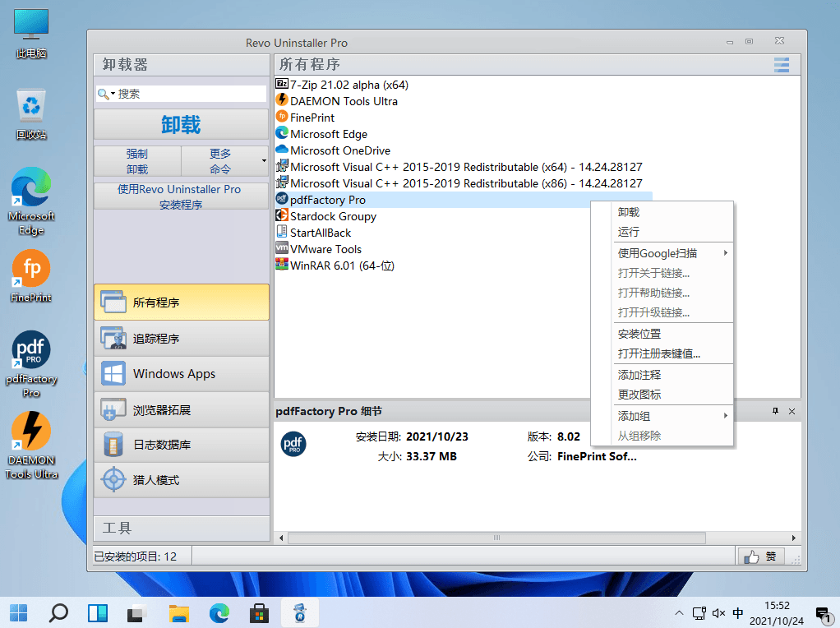Image resolution: width=840 pixels, height=628 pixels.
Task: Select 追踪程序 in sidebar
Action: [x=181, y=339]
